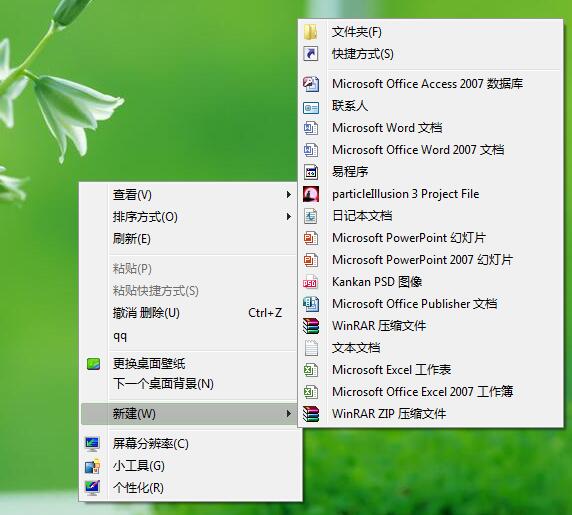Click the icon beside Microsoft PowerPoint 2007 幻灯片
Viewport: 572px width, 515px height.
click(x=311, y=260)
